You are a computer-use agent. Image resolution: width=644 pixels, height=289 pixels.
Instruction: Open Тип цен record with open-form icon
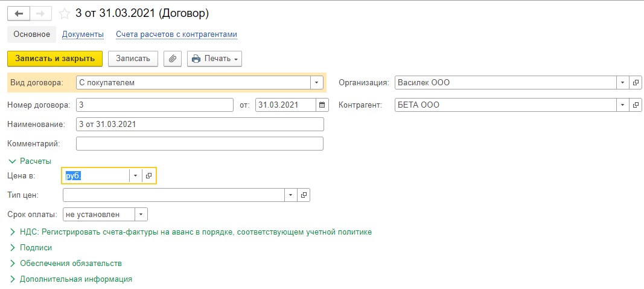pyautogui.click(x=304, y=195)
